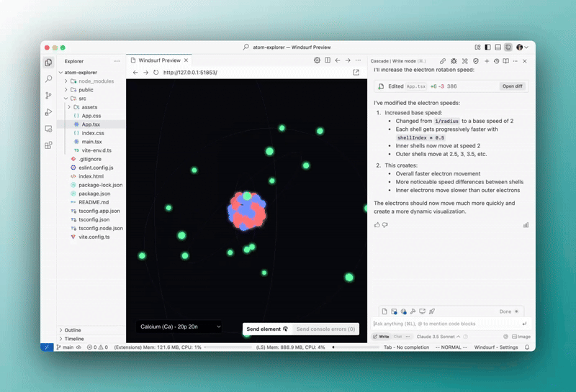Expand the assets folder
This screenshot has width=576, height=392.
pyautogui.click(x=92, y=107)
